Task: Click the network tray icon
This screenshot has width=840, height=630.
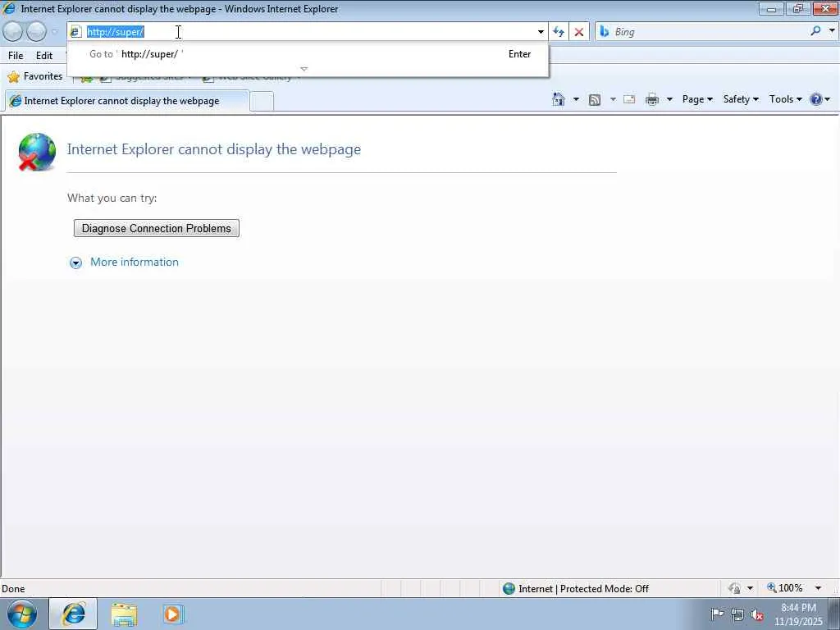Action: 737,614
